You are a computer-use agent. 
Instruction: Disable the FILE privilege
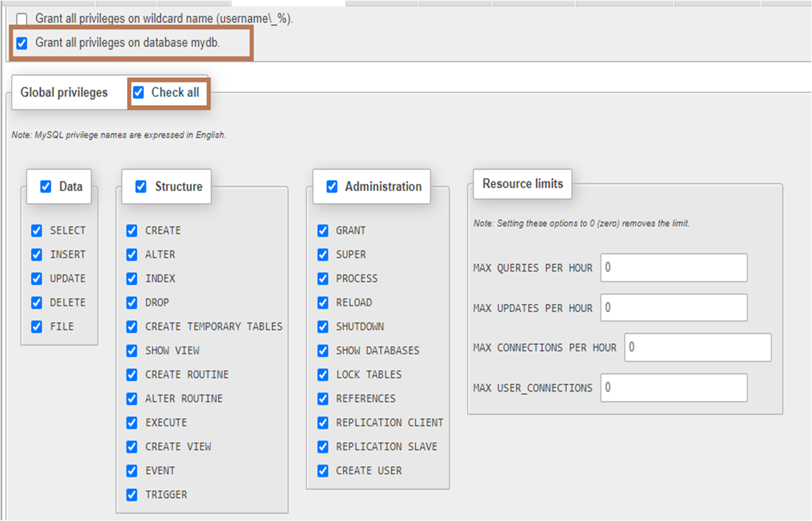37,326
